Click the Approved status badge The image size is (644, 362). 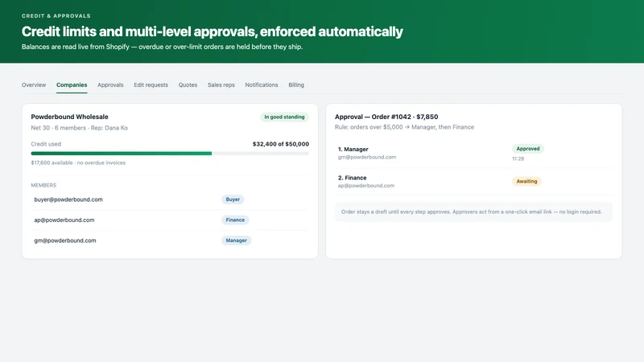(x=528, y=149)
